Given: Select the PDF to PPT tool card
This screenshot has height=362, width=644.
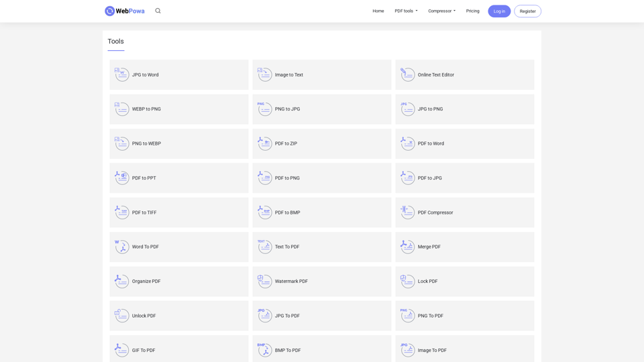Looking at the screenshot, I should [178, 178].
